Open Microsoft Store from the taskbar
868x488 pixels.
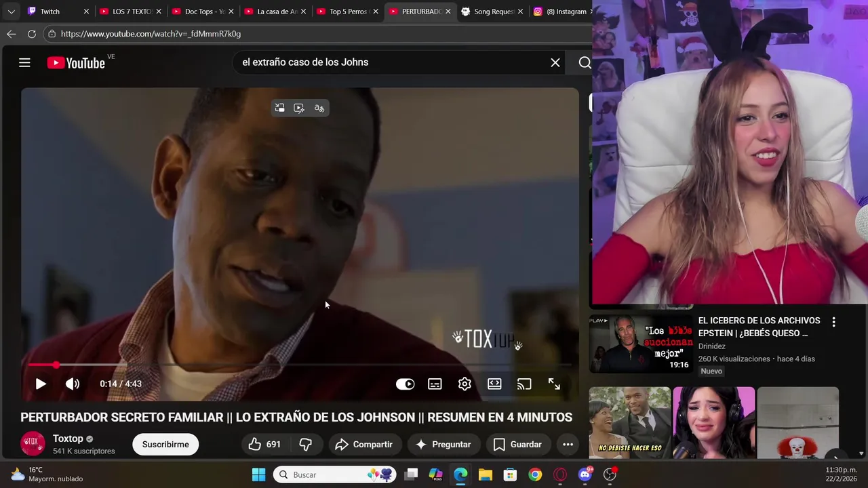tap(510, 474)
